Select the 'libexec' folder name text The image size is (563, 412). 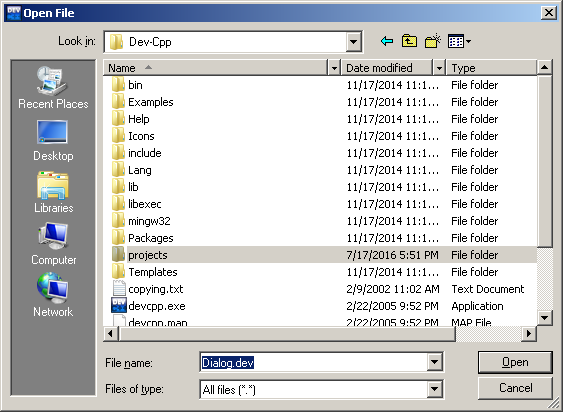click(145, 204)
